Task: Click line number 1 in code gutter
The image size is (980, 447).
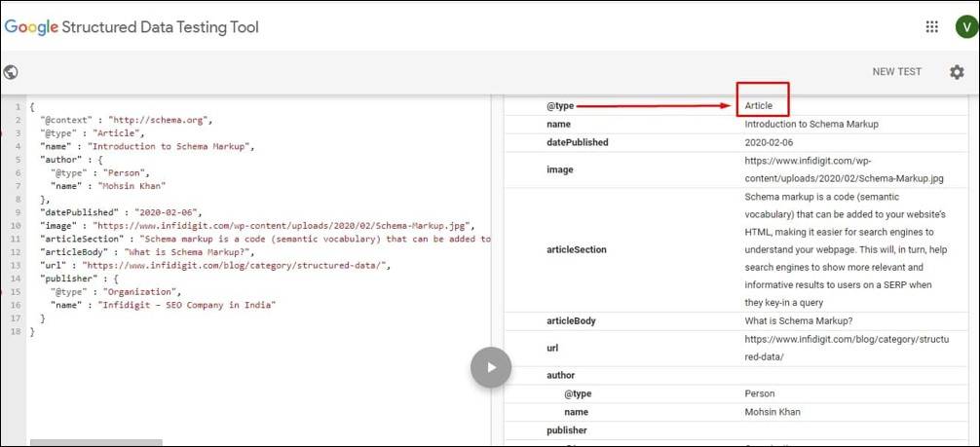Action: click(x=19, y=106)
